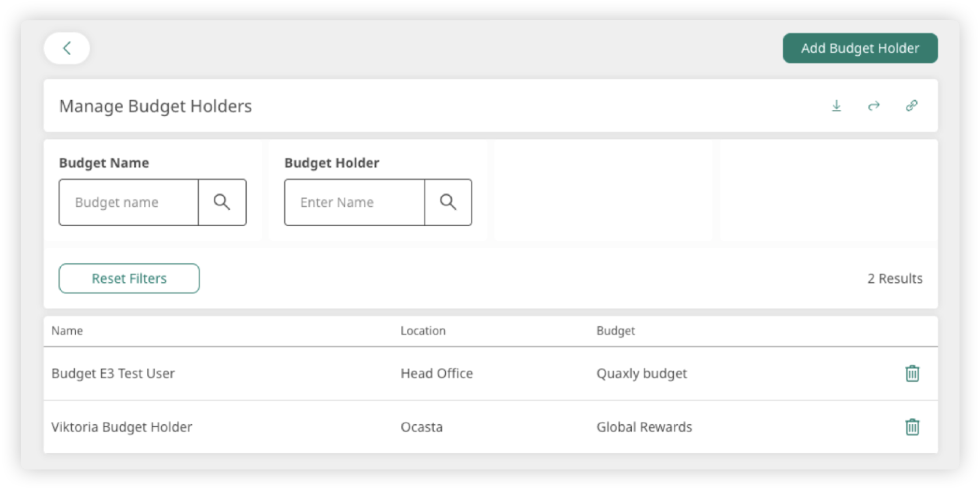This screenshot has width=980, height=490.
Task: Click the Quaxly budget cell
Action: click(x=641, y=373)
